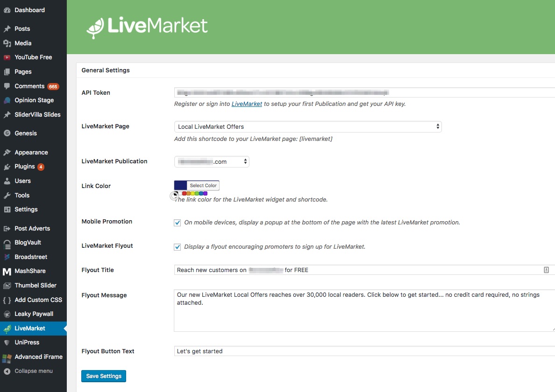The image size is (555, 392).
Task: Click the Flyout Button Text input field
Action: tap(364, 351)
